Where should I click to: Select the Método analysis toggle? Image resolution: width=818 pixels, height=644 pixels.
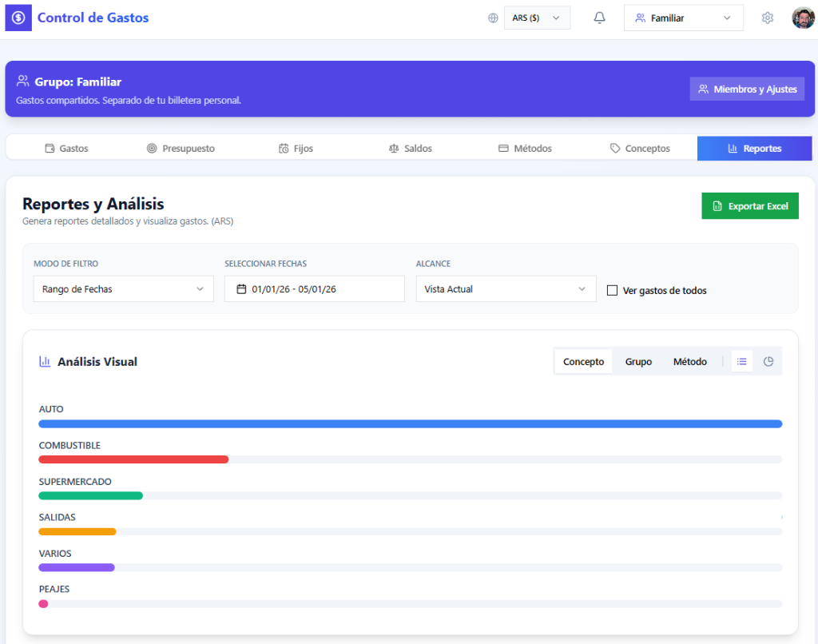pos(689,362)
